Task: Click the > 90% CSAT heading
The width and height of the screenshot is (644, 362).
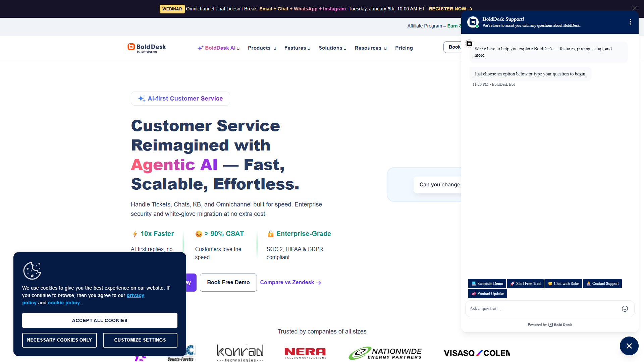Action: [x=220, y=234]
